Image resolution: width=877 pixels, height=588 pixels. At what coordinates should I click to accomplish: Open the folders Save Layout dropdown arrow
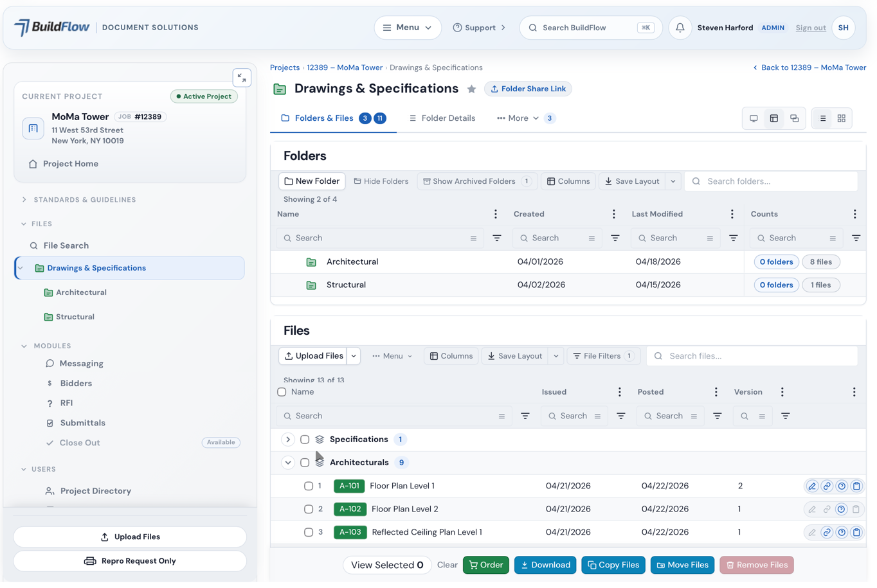[673, 181]
